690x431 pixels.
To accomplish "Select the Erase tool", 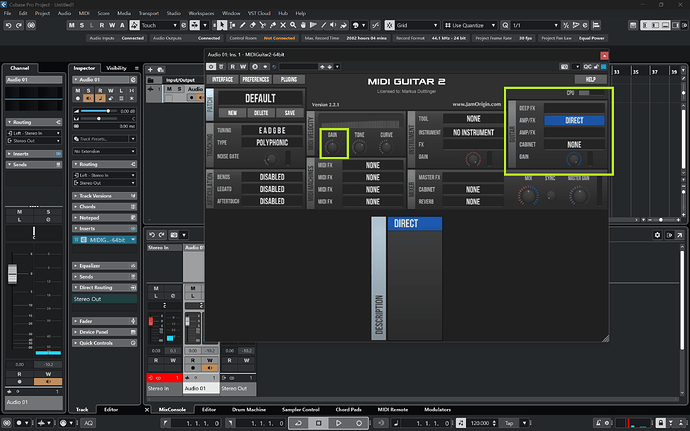I will tap(253, 26).
